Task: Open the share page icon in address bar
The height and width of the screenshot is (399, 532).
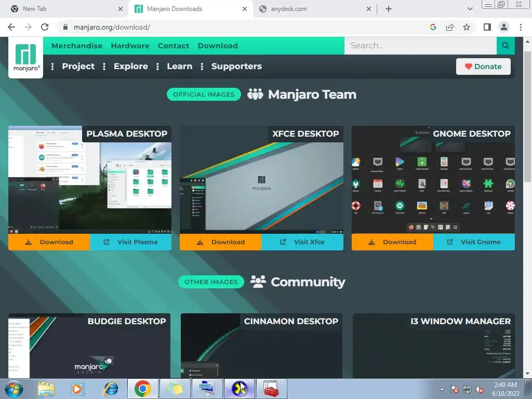Action: [450, 27]
